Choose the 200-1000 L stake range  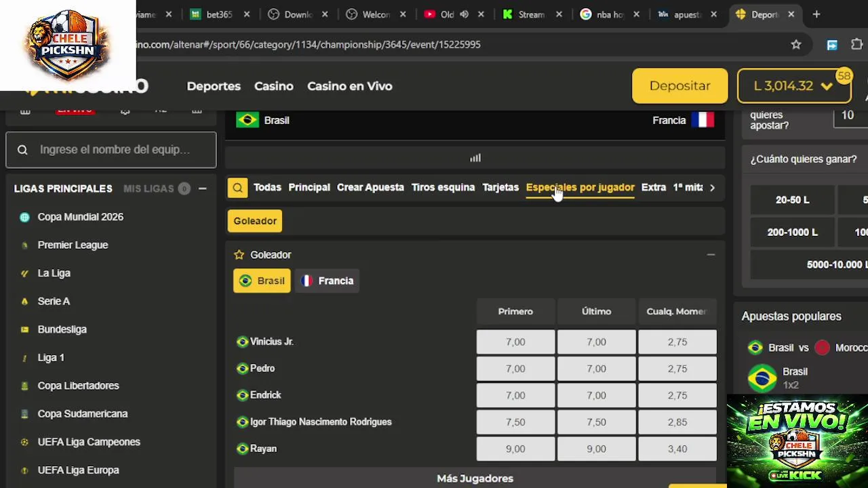point(792,232)
